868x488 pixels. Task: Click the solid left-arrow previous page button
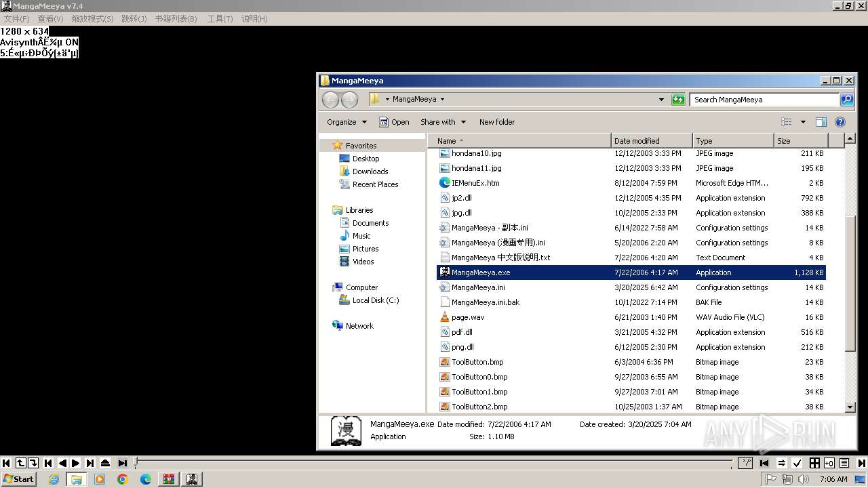62,463
